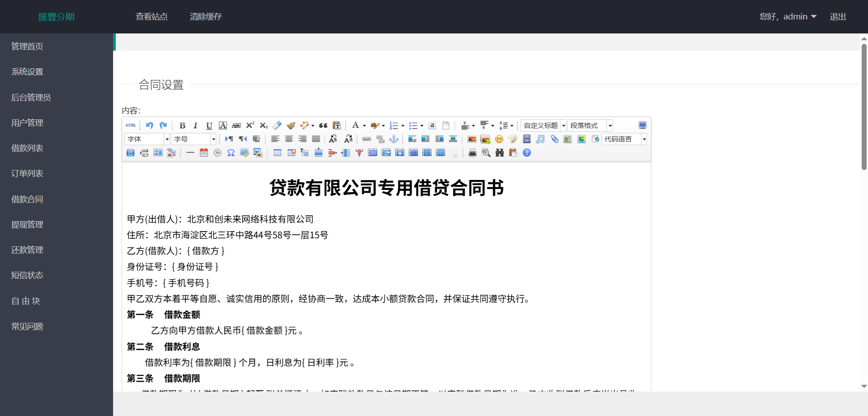868x416 pixels.
Task: Open the 字体 font family dropdown
Action: coord(147,139)
